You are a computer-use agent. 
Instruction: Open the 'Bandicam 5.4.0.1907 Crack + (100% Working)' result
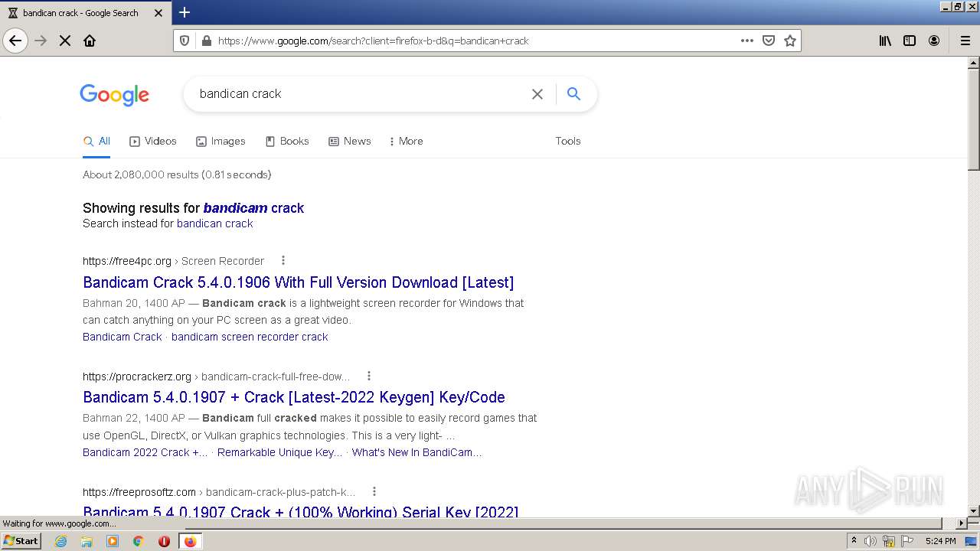(x=301, y=511)
